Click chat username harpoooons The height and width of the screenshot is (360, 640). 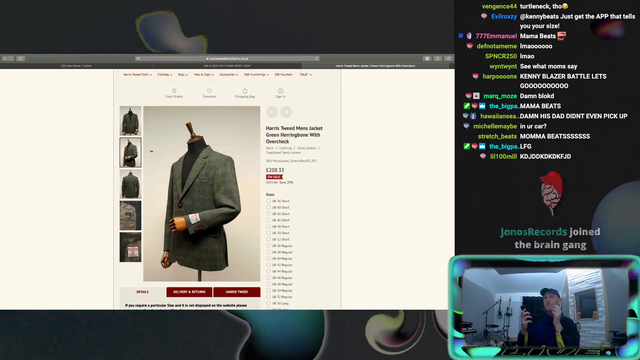pos(500,76)
